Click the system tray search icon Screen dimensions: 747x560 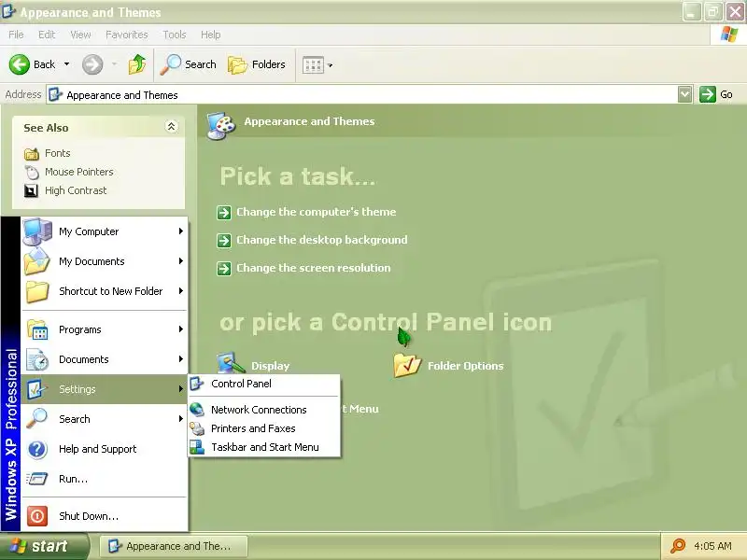678,546
